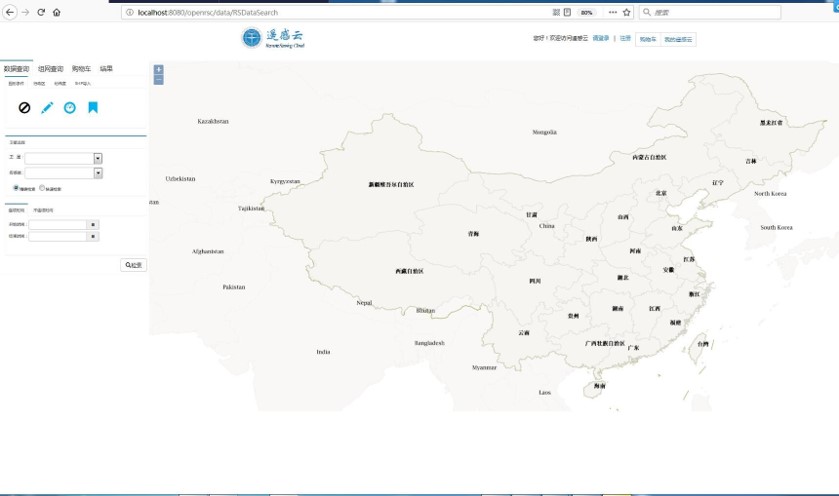Switch to the 组网查询 tab

click(50, 69)
